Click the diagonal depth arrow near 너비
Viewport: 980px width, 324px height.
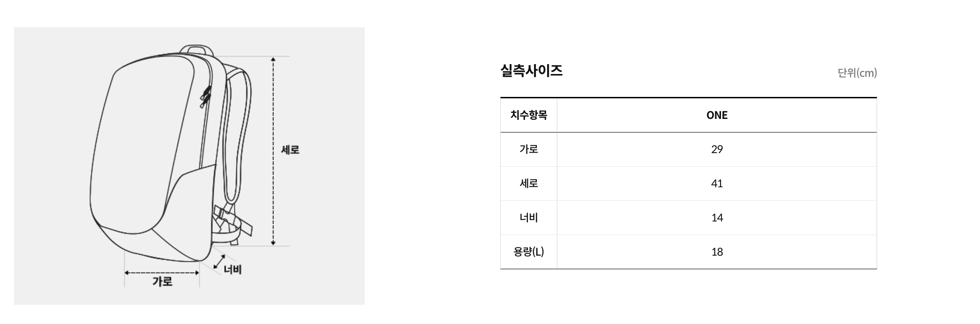[x=219, y=262]
